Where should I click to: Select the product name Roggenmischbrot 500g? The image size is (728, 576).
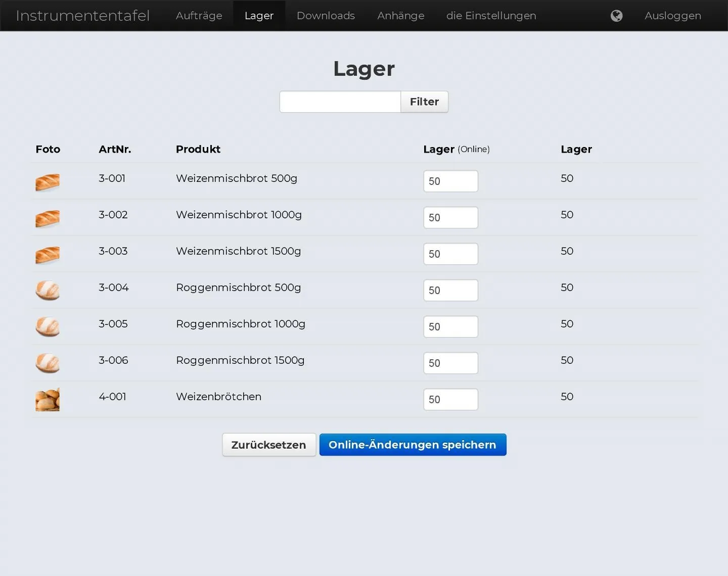239,287
